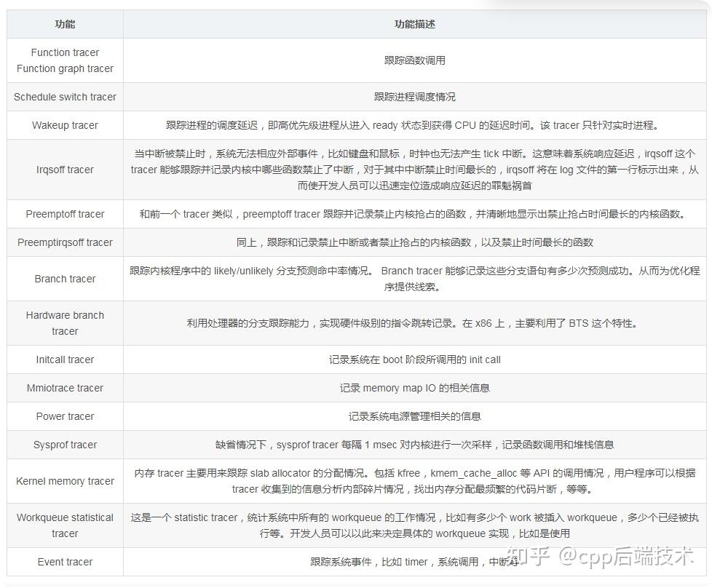
Task: Click the Event tracer label
Action: 64,562
